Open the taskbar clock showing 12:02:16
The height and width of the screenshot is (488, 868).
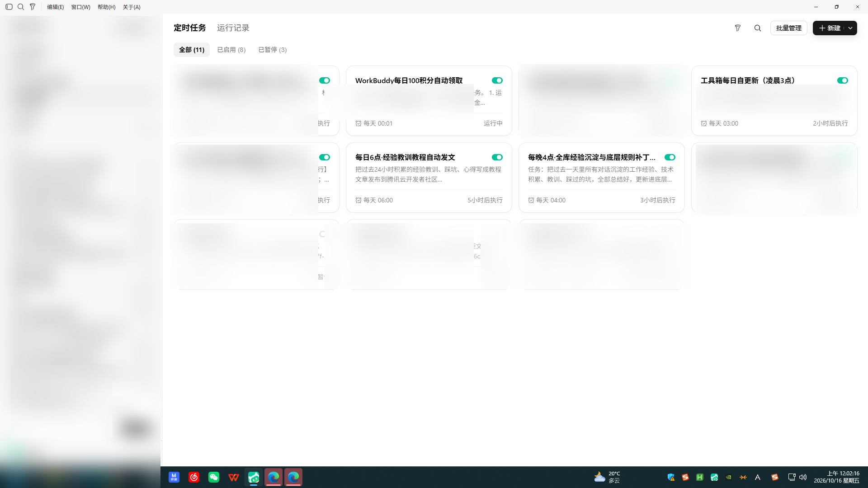coord(837,477)
